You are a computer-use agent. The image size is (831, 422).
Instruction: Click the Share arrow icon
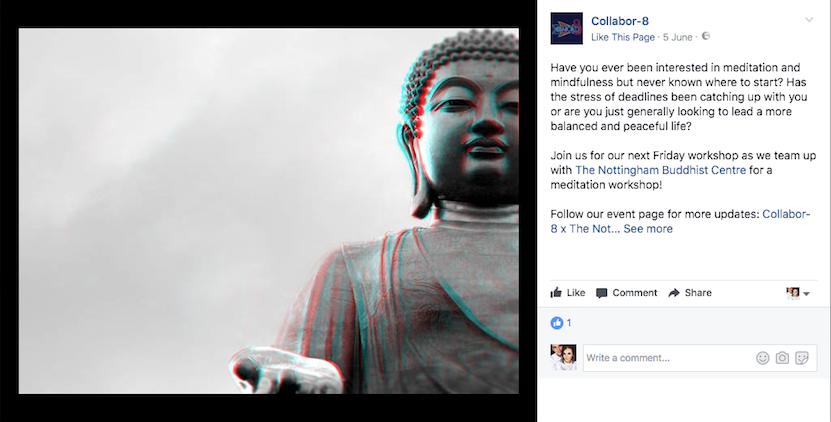[674, 293]
